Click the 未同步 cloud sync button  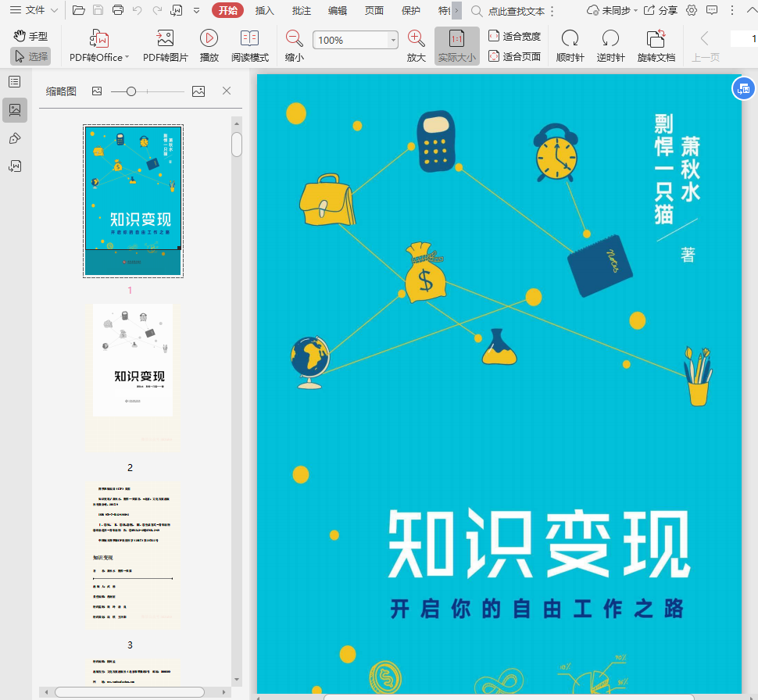612,10
